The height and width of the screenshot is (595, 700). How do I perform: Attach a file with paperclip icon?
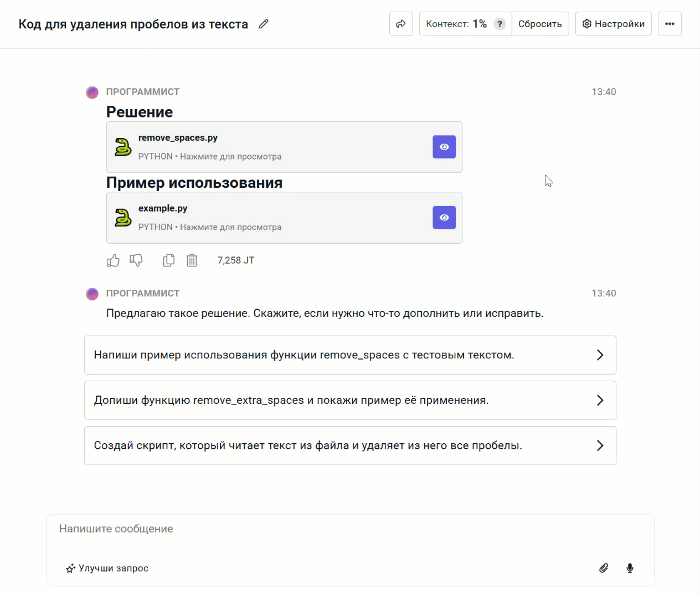(604, 568)
